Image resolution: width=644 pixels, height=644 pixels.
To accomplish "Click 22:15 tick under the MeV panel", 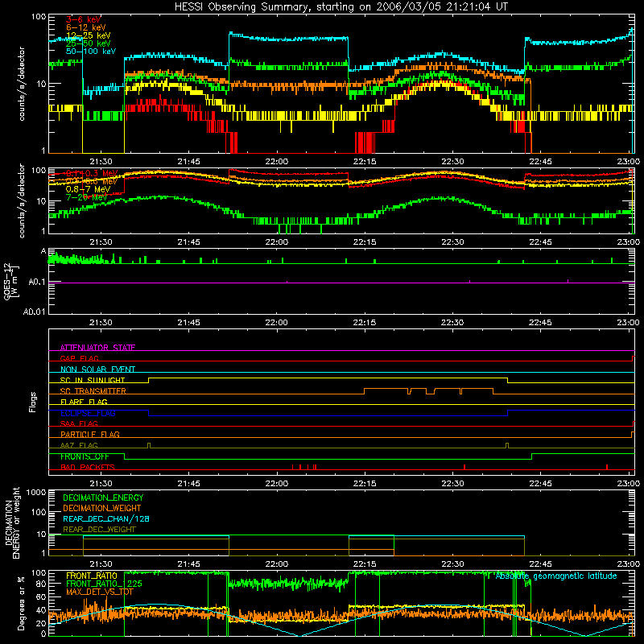I will click(365, 242).
